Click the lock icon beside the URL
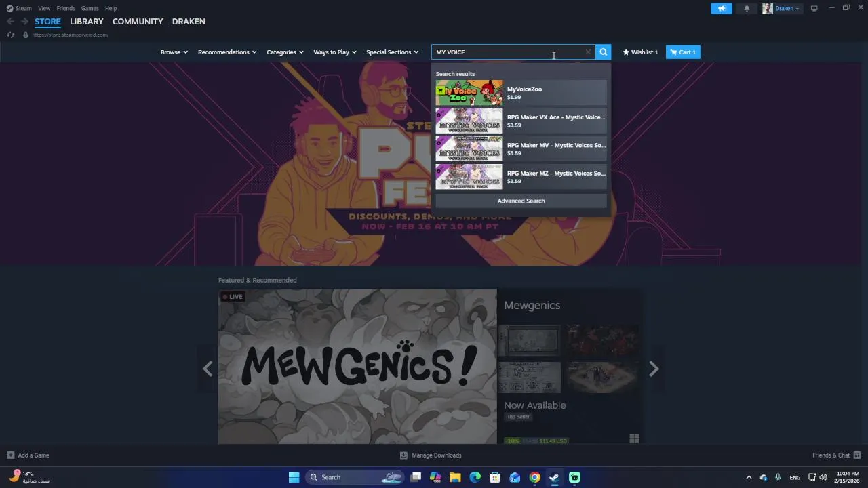The width and height of the screenshot is (868, 488). [26, 35]
